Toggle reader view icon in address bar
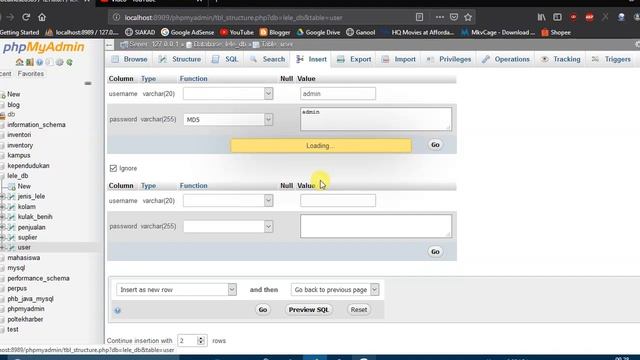 (x=419, y=17)
